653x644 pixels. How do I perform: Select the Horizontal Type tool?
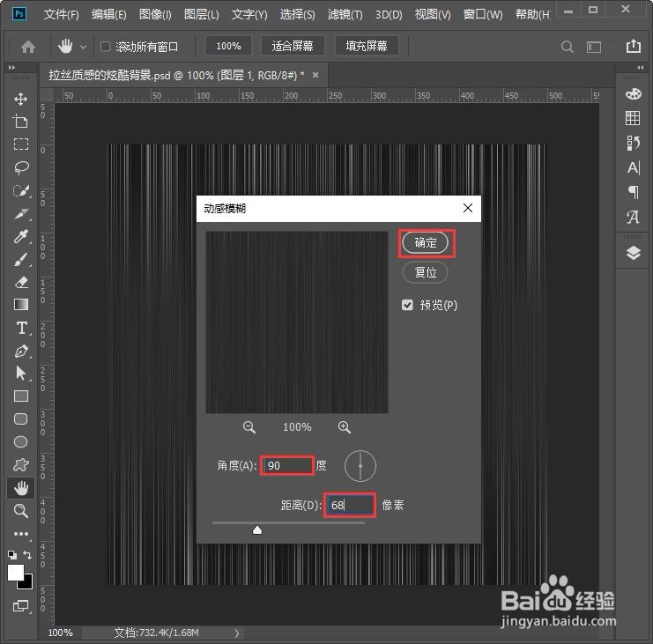tap(22, 328)
